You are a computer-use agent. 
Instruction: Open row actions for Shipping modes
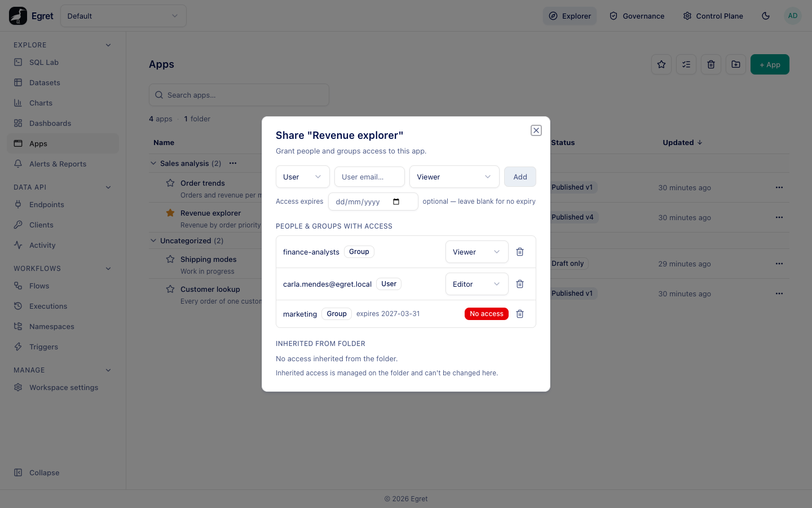(x=779, y=264)
